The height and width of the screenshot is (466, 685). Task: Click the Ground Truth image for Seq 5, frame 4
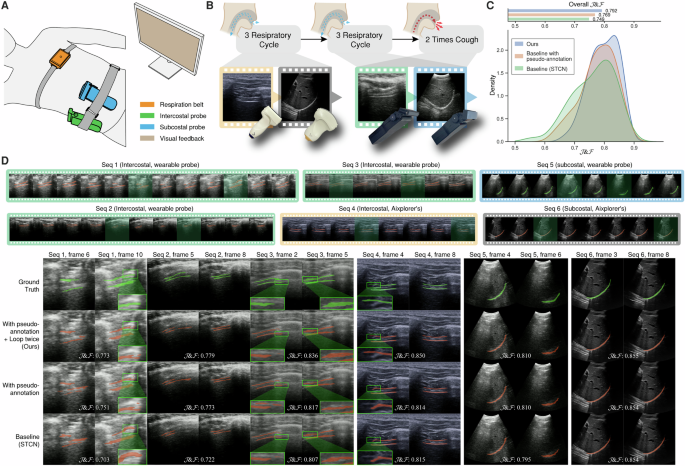pyautogui.click(x=490, y=284)
